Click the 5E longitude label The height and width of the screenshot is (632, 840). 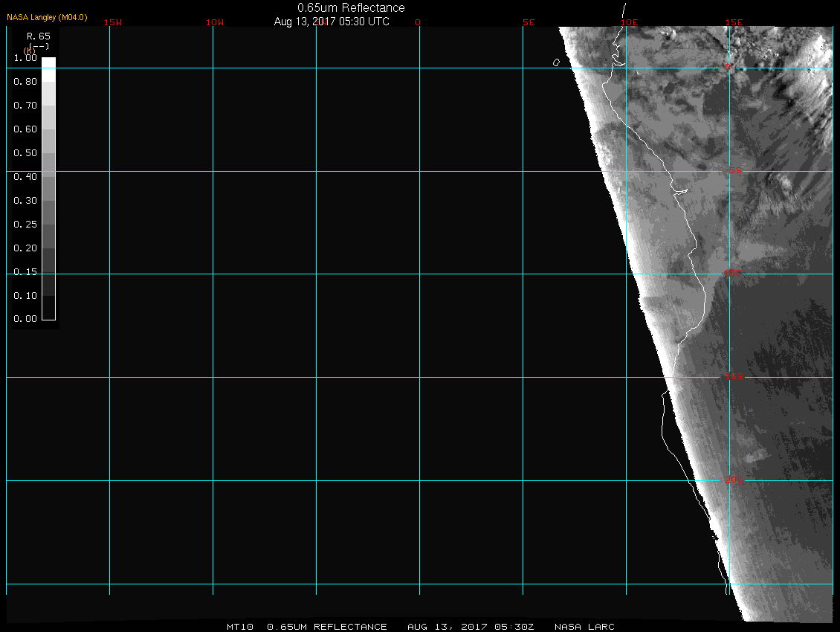(x=529, y=22)
